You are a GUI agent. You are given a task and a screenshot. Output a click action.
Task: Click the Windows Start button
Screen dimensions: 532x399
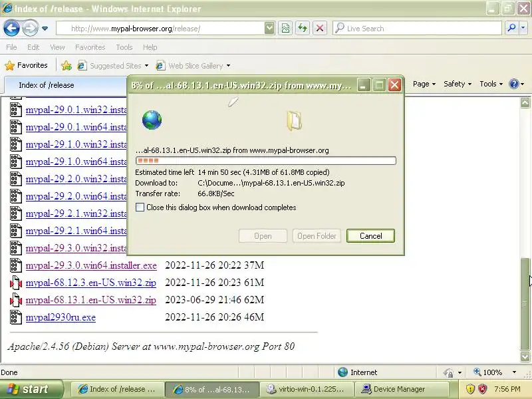(x=31, y=389)
